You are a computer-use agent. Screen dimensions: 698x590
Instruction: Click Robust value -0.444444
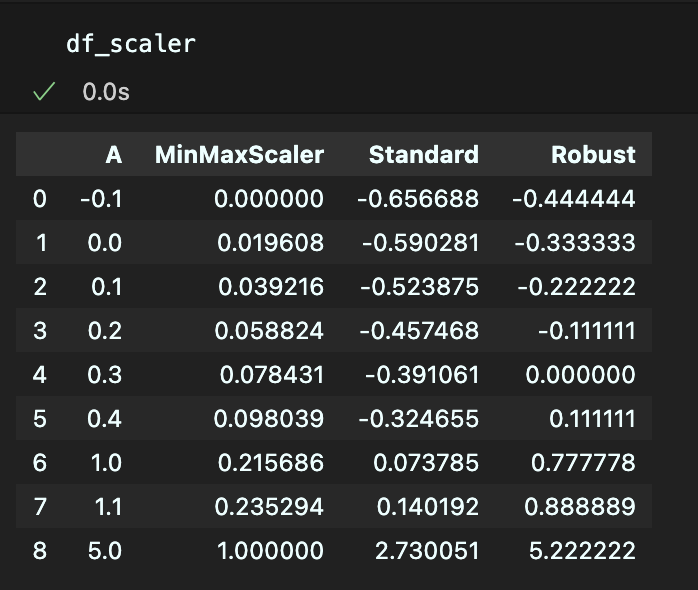[x=574, y=199]
